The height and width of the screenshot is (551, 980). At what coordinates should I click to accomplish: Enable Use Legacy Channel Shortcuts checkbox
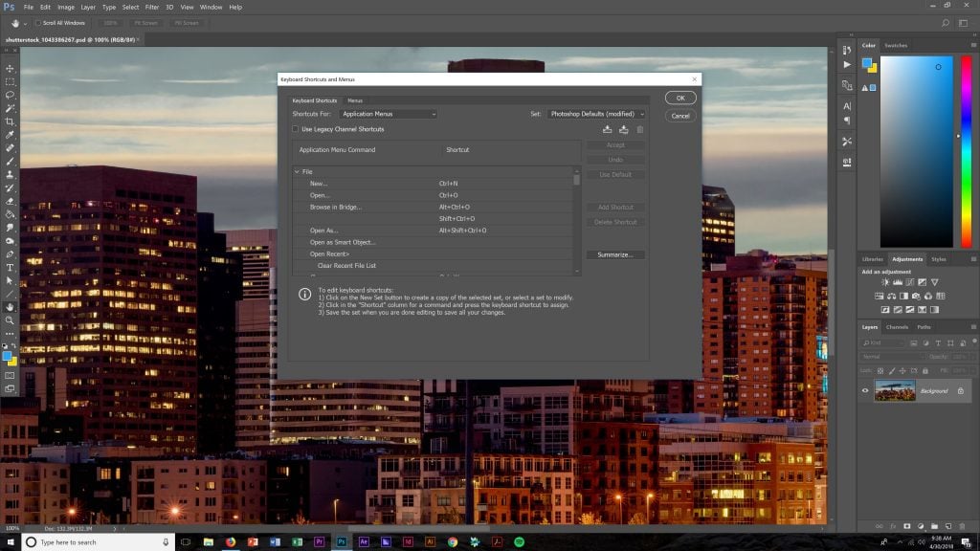296,129
